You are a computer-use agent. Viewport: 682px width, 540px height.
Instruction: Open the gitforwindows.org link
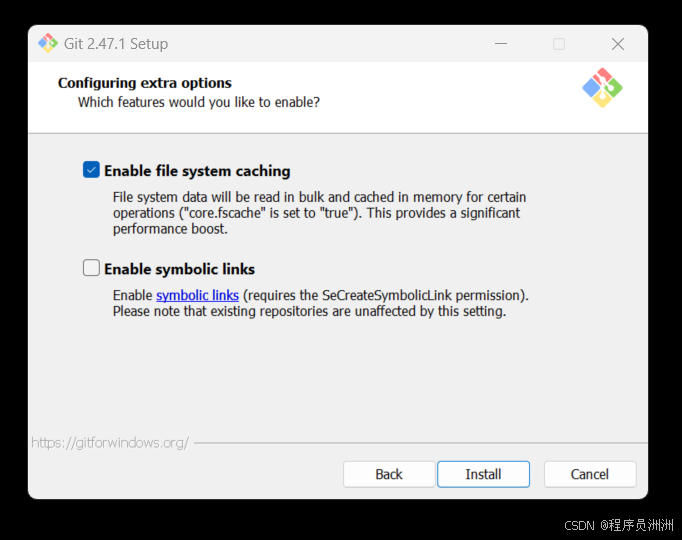[x=110, y=443]
